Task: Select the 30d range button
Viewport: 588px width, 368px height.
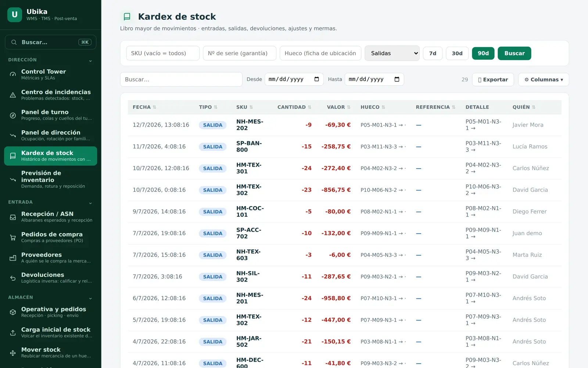Action: coord(457,53)
